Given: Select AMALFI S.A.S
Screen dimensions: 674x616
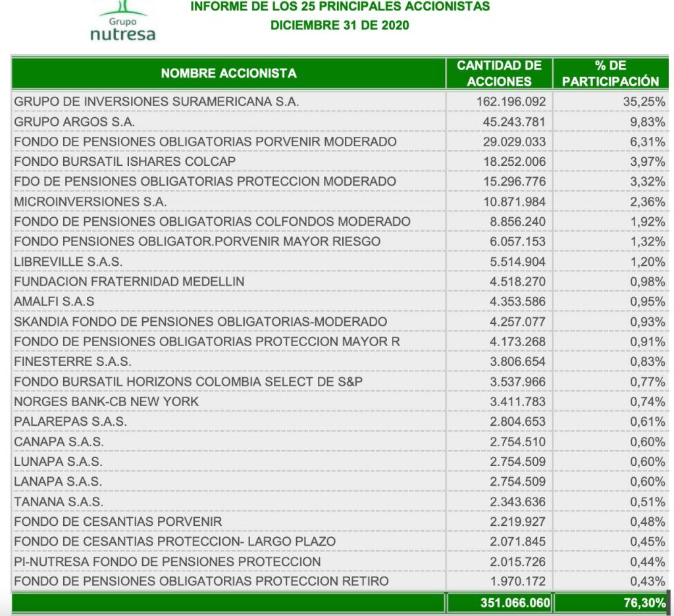Looking at the screenshot, I should 54,301.
